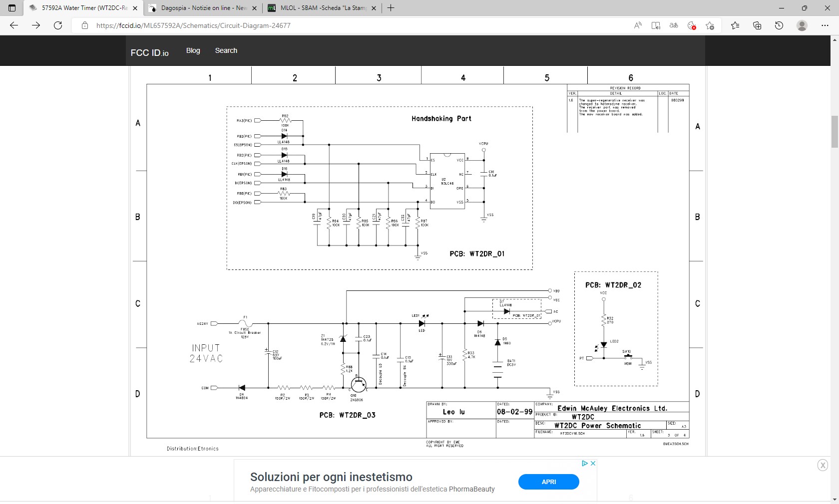Click the user profile avatar
This screenshot has height=504, width=839.
click(802, 25)
